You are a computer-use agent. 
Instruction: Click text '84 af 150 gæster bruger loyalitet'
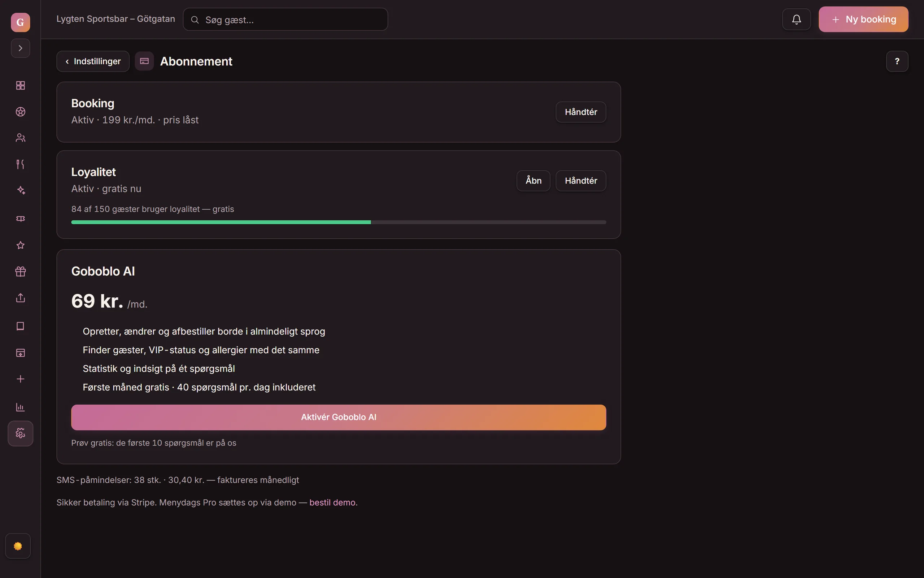coord(136,209)
